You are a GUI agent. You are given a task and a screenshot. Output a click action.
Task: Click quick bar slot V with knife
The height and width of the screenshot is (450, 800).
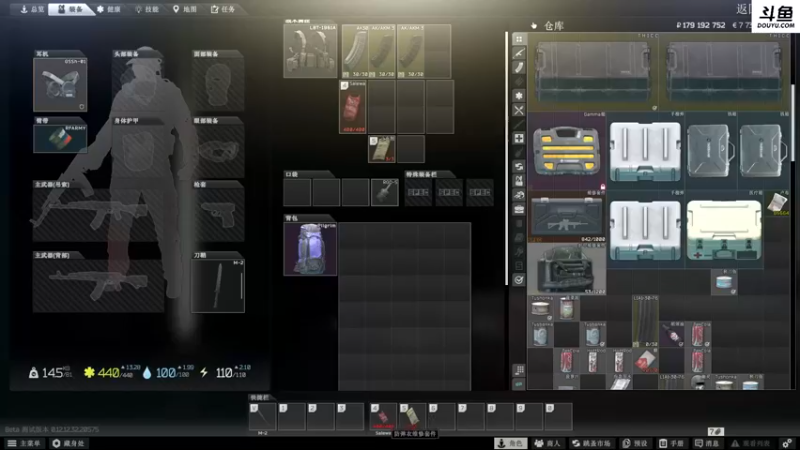262,416
